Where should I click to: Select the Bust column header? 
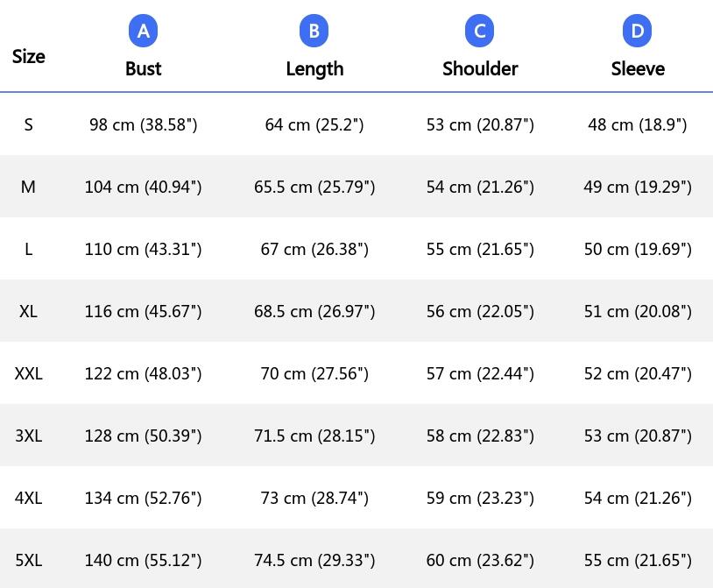point(144,68)
